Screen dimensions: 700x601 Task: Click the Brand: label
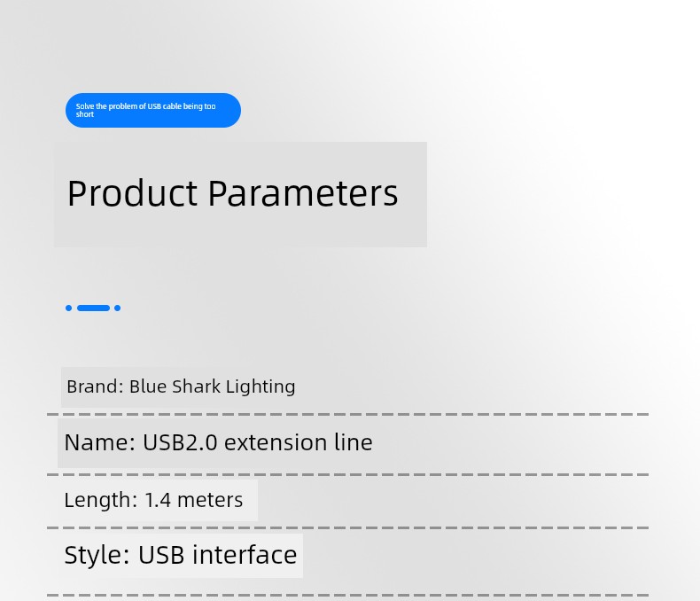pyautogui.click(x=95, y=386)
